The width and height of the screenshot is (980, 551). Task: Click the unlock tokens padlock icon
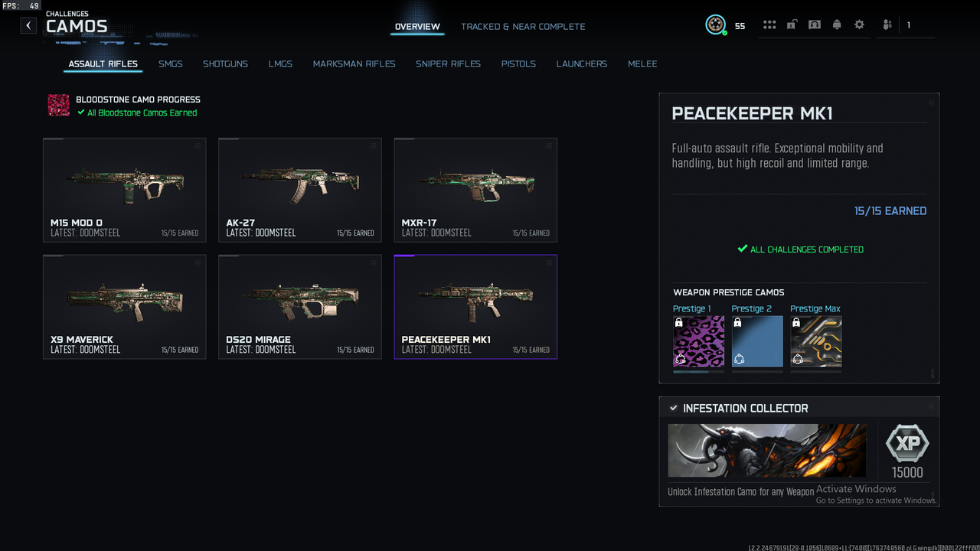(792, 25)
